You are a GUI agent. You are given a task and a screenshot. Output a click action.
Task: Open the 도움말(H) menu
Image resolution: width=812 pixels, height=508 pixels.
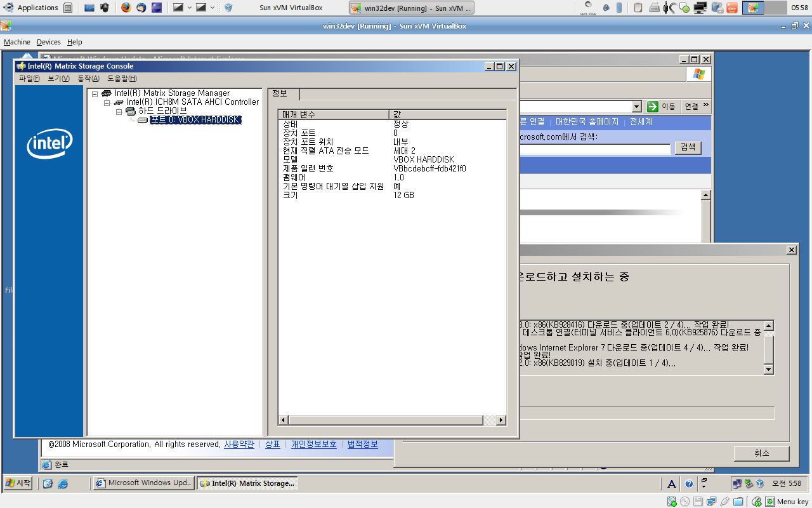click(x=122, y=79)
